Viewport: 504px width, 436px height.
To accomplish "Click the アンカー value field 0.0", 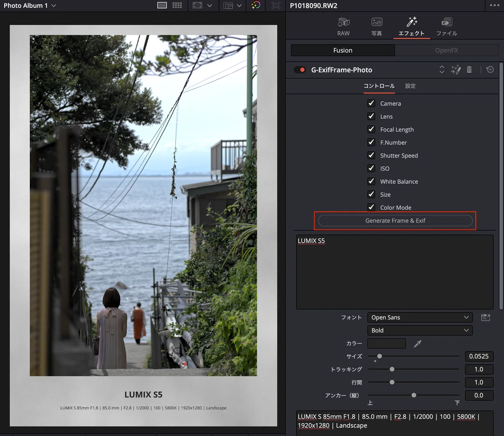I will point(479,395).
